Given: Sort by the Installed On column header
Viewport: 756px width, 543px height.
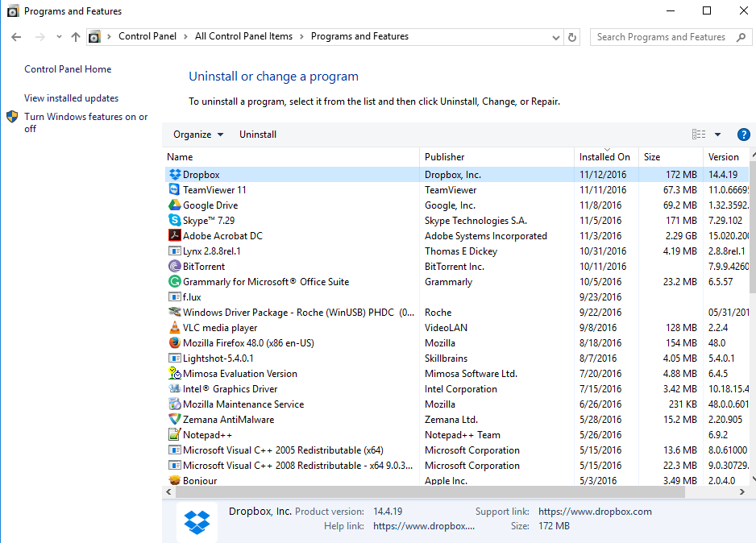Looking at the screenshot, I should [607, 156].
